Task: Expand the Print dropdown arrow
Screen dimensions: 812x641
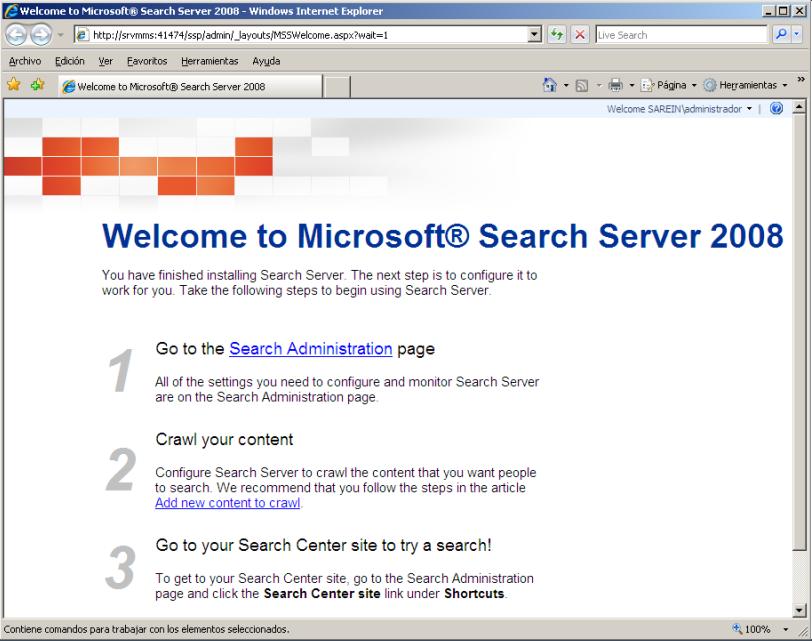Action: [x=632, y=85]
